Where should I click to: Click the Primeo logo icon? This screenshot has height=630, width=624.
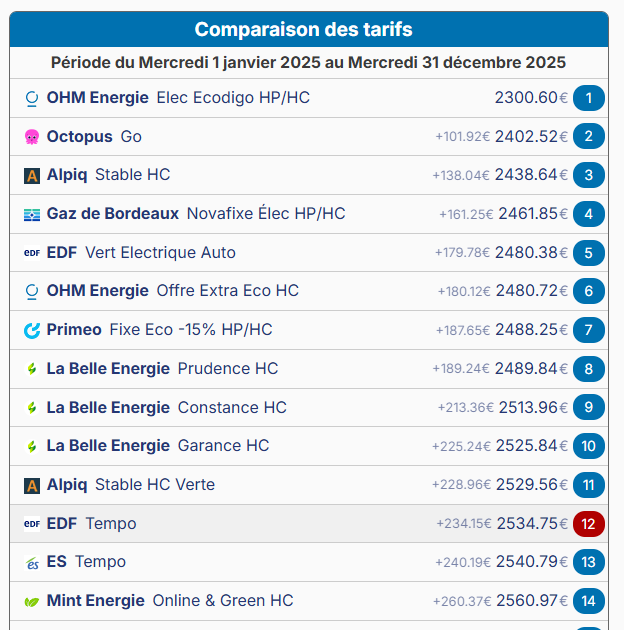pos(31,330)
